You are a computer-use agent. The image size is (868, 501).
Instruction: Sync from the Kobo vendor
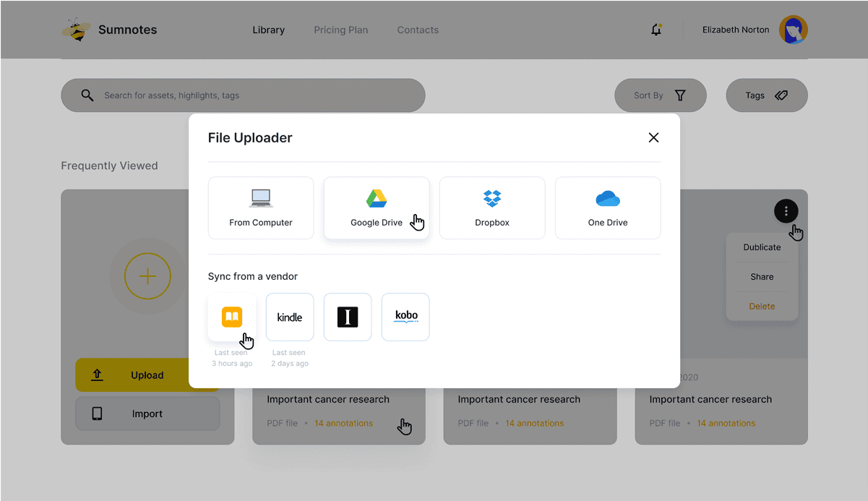405,317
